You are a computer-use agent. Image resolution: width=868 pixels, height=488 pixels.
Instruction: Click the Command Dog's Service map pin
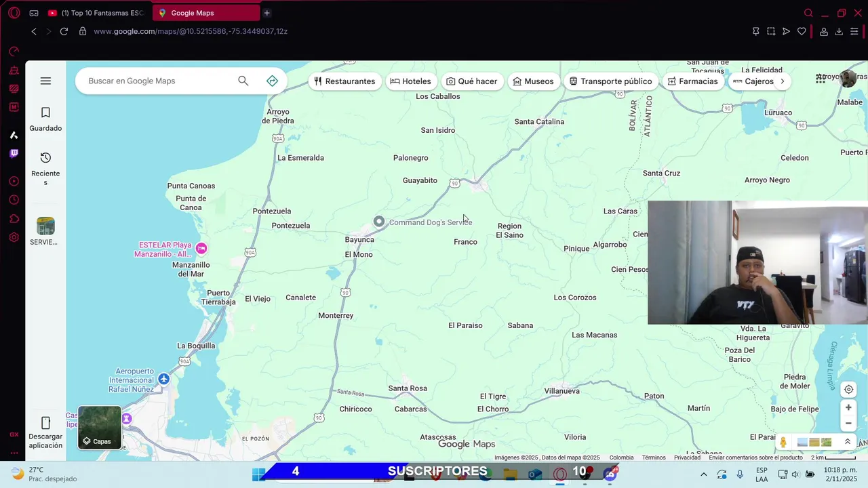pos(379,222)
